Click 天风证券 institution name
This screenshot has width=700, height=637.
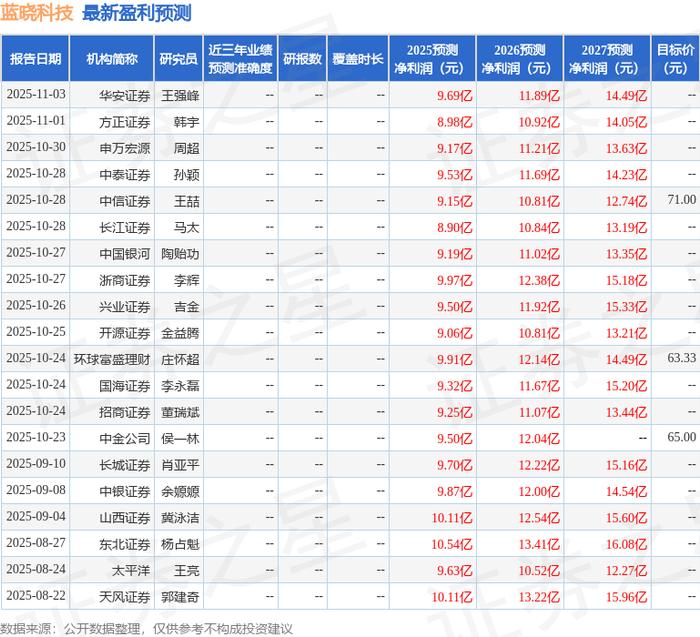[125, 597]
